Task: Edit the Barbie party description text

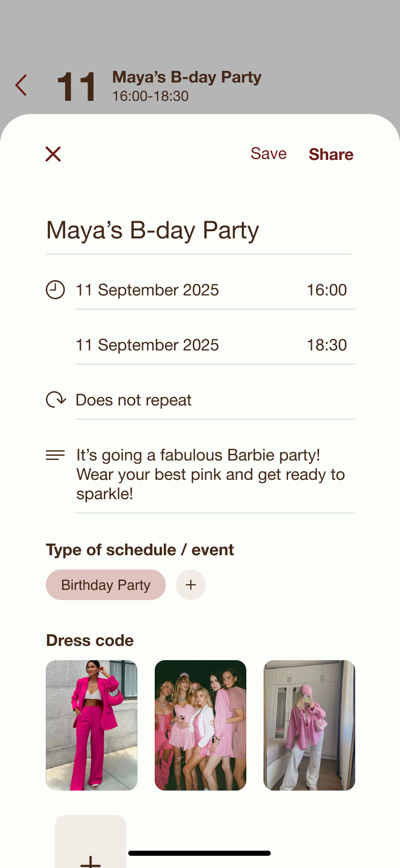Action: coord(210,474)
